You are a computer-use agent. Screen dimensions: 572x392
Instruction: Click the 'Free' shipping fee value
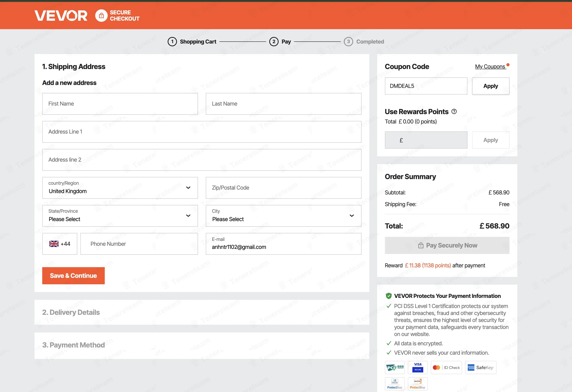click(x=504, y=204)
